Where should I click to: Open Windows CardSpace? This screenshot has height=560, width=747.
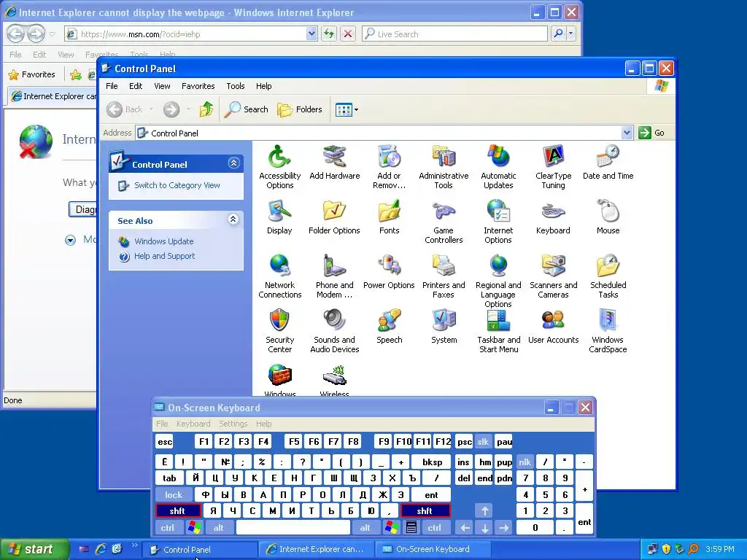pyautogui.click(x=608, y=332)
